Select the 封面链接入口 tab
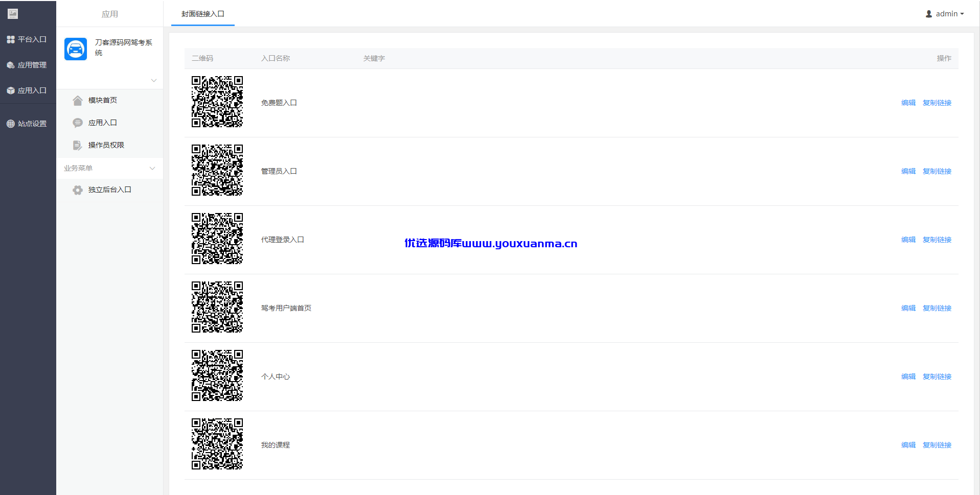Image resolution: width=980 pixels, height=495 pixels. click(203, 14)
